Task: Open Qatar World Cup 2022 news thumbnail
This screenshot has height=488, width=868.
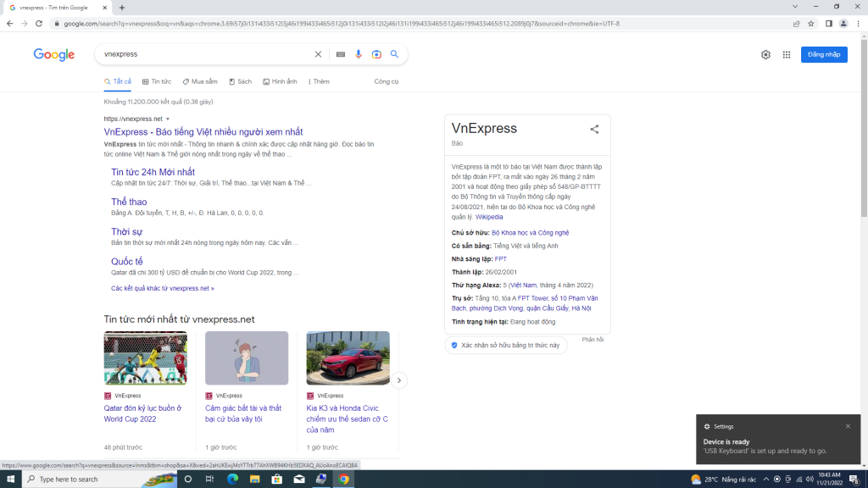Action: (x=146, y=358)
